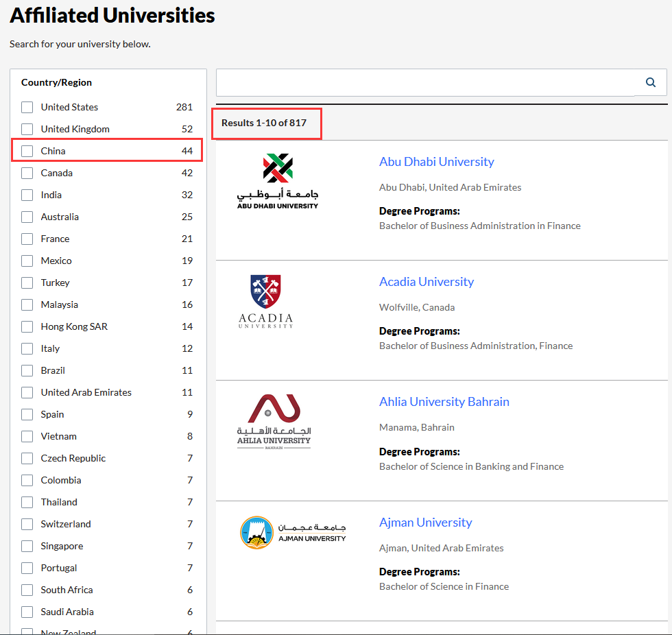The width and height of the screenshot is (672, 635).
Task: Tick the Mexico checkbox
Action: [x=27, y=261]
